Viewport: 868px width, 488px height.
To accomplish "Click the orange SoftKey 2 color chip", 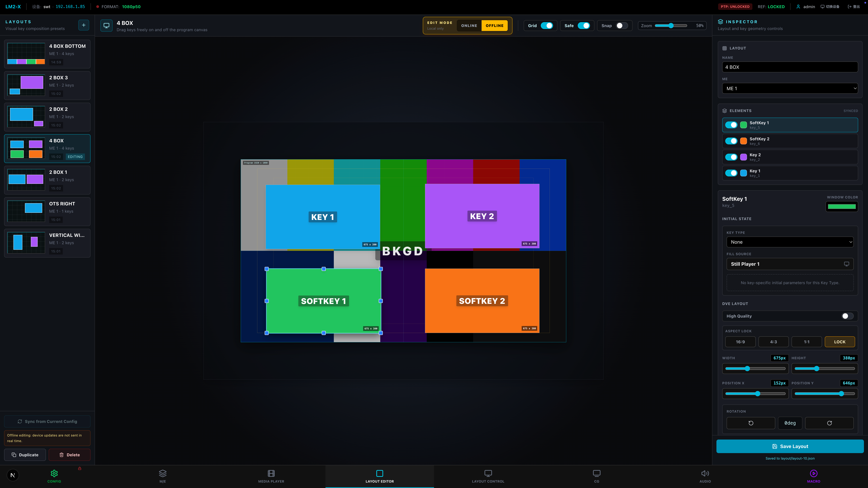I will (743, 141).
